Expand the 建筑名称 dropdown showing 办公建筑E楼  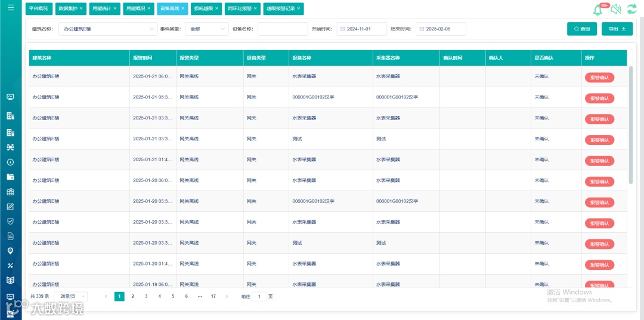click(108, 29)
